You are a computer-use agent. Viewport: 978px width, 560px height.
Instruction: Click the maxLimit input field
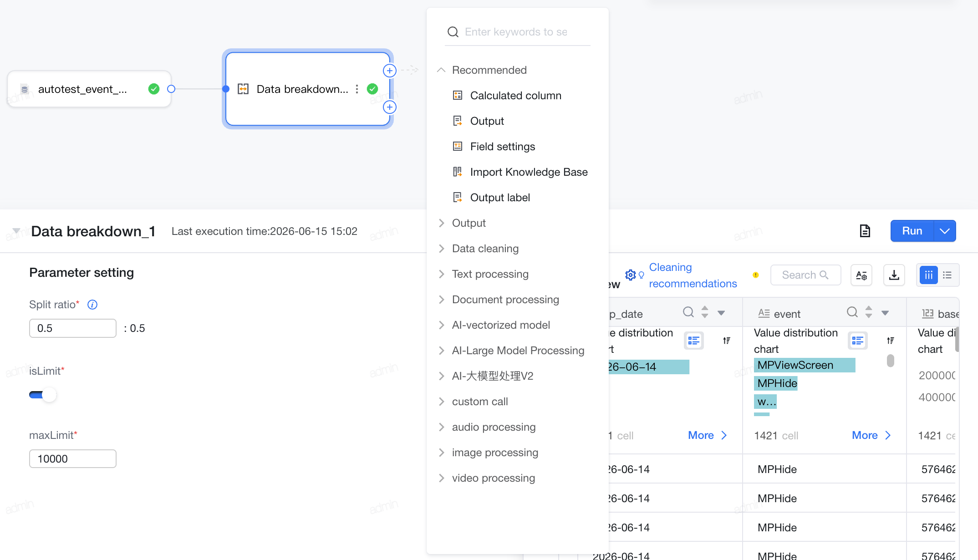[73, 458]
